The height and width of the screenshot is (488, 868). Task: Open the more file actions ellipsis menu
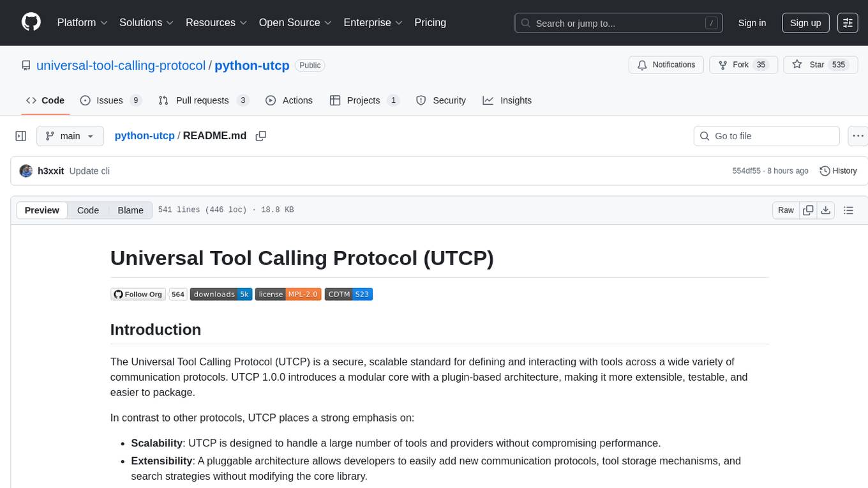pyautogui.click(x=858, y=136)
